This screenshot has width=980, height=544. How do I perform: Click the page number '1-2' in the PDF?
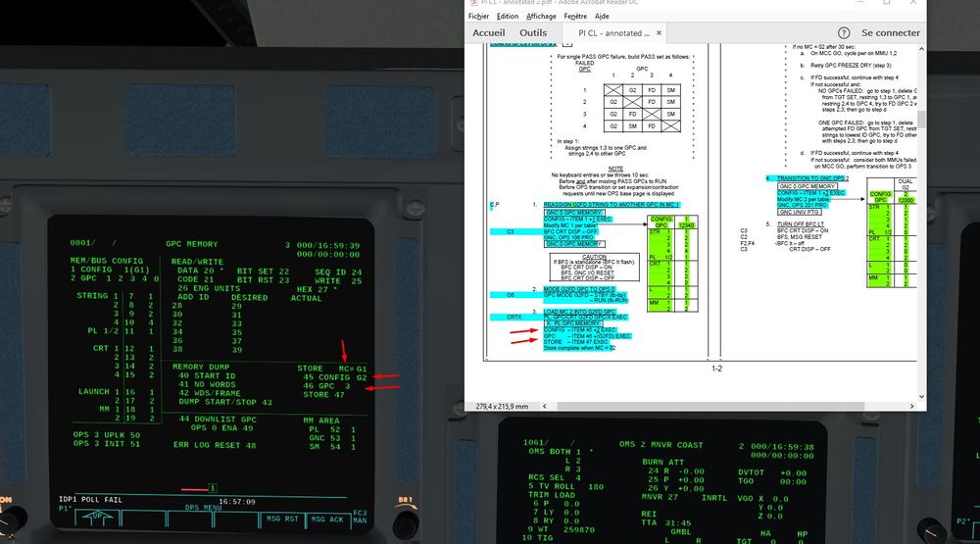tap(717, 369)
